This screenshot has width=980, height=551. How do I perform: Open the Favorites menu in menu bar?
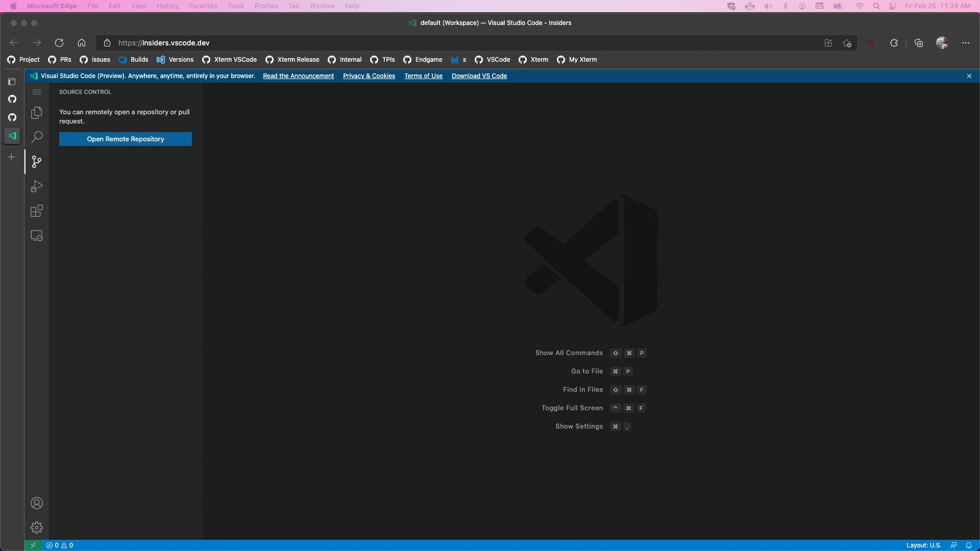pyautogui.click(x=203, y=6)
